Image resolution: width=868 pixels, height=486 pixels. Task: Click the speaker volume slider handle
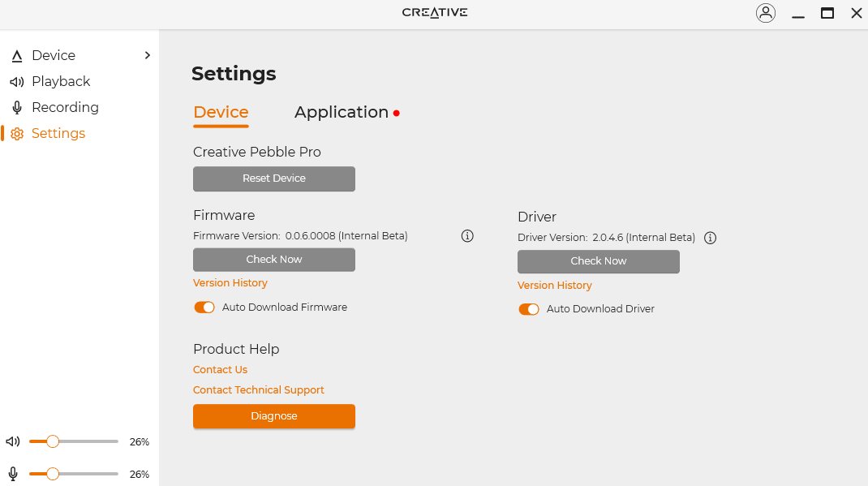[x=53, y=441]
